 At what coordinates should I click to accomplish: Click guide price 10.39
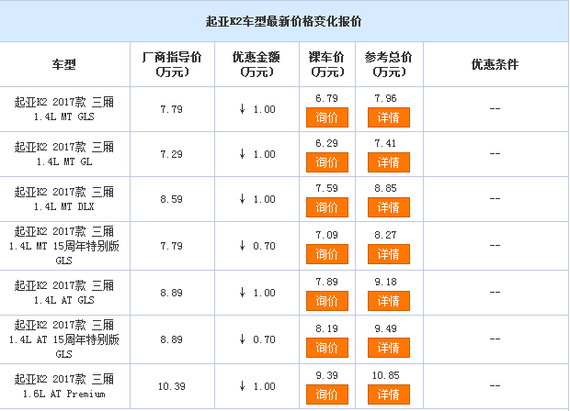(x=172, y=386)
